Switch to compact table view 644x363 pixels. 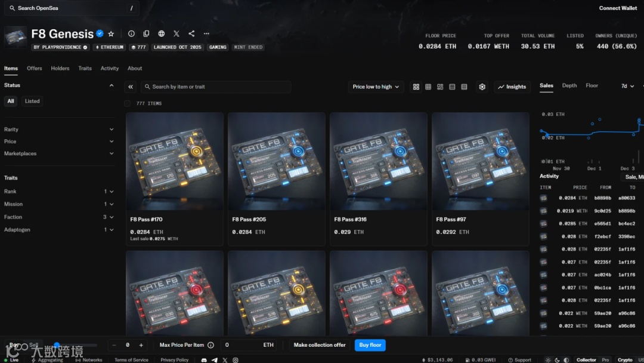click(464, 87)
